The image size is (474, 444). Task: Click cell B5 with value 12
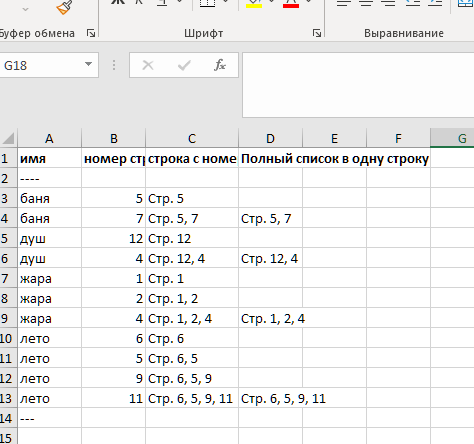pos(114,238)
